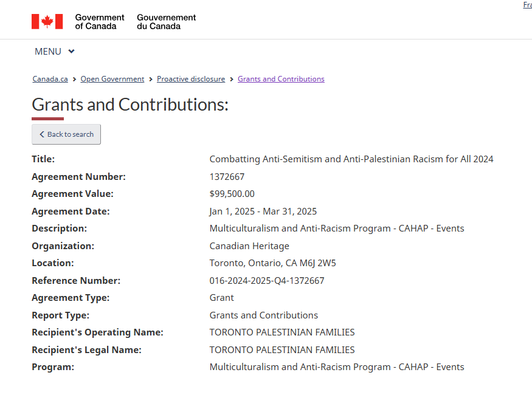
Task: Click breadcrumb arrow after Open Government
Action: (151, 79)
